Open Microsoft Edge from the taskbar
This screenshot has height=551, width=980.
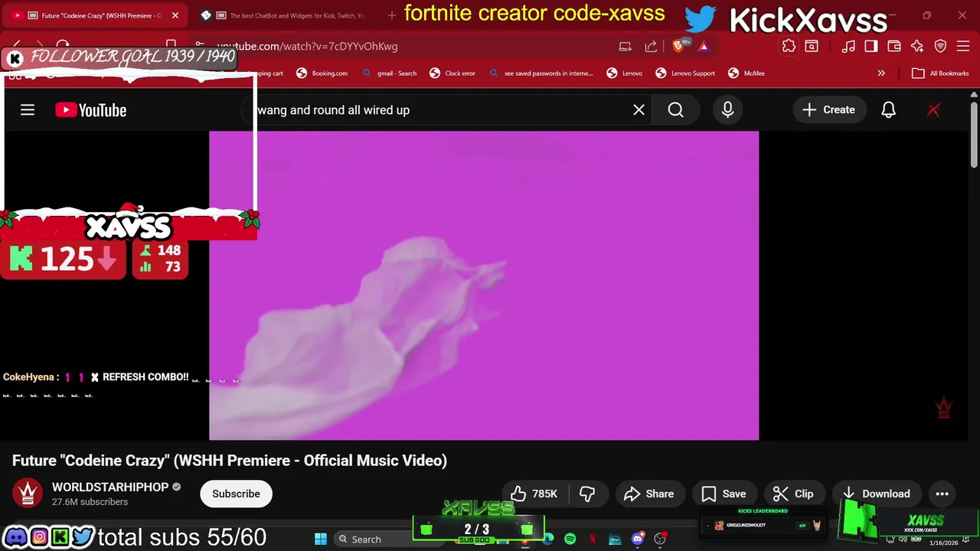(548, 539)
